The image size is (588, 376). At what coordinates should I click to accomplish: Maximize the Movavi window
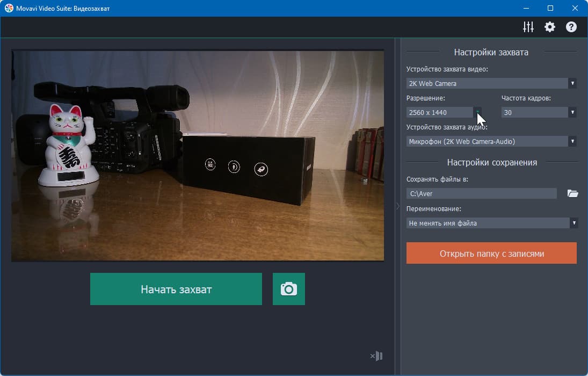tap(550, 8)
